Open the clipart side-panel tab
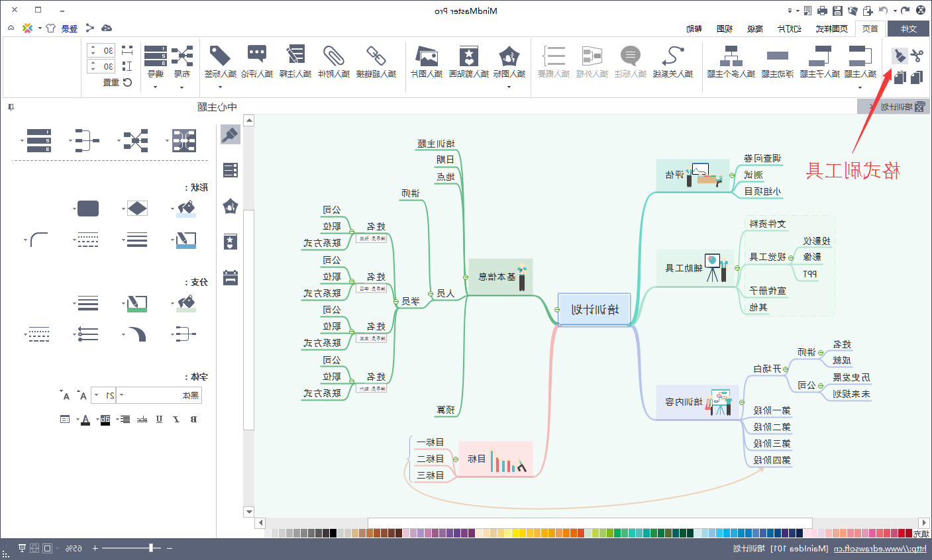This screenshot has width=932, height=560. 231,242
